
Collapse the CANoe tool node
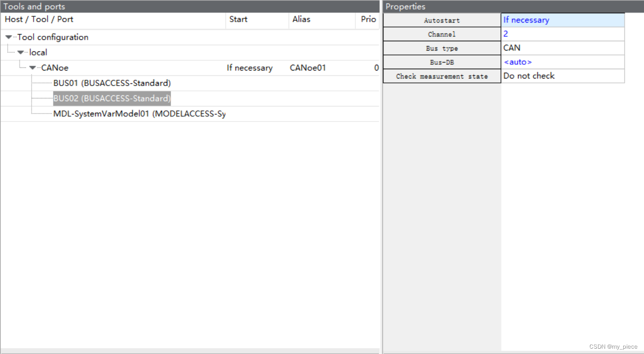coord(32,68)
